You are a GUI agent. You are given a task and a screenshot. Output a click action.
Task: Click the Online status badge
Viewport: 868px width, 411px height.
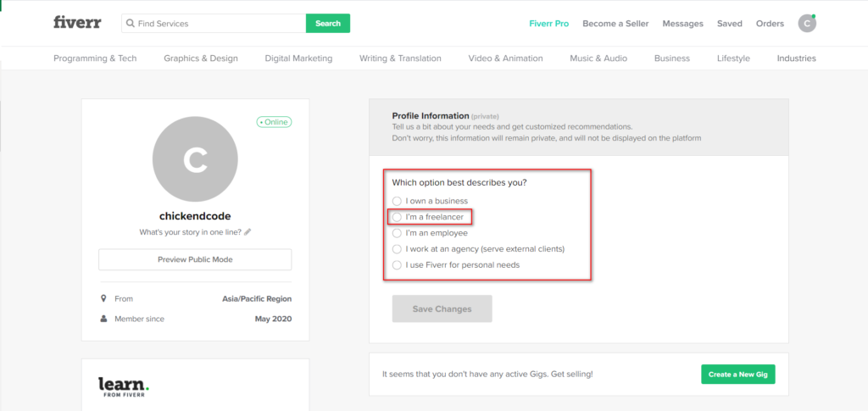[274, 122]
